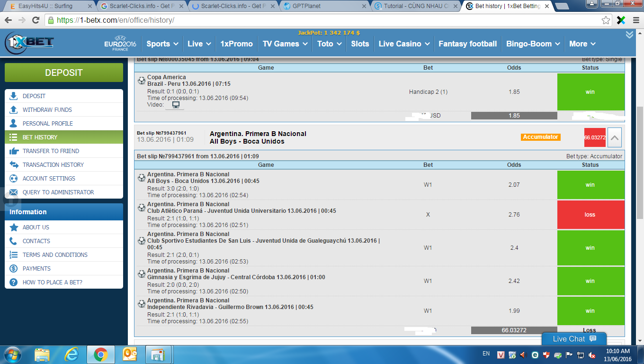Viewport: 644px width, 364px height.
Task: Open the Euro 2016 France logo
Action: pyautogui.click(x=120, y=44)
